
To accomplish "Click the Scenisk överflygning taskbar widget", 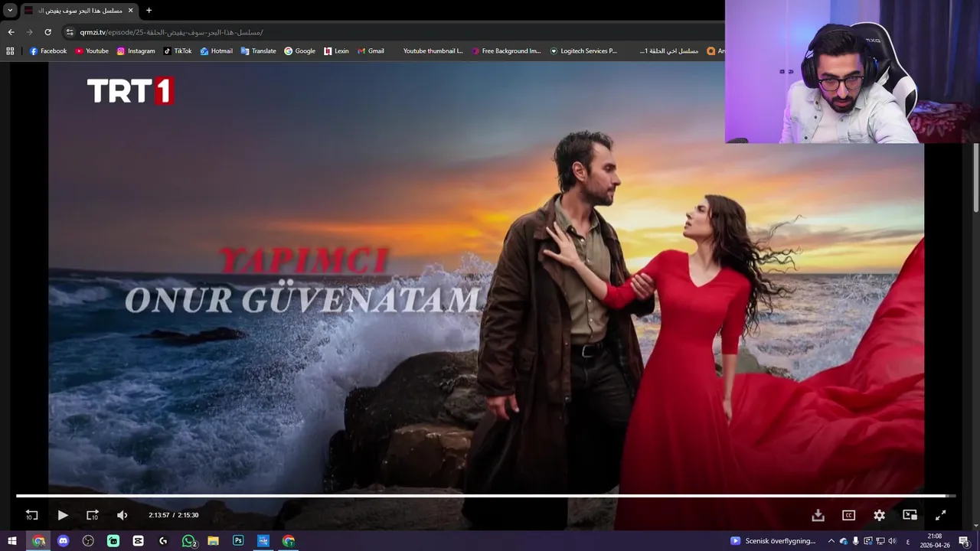I will 773,541.
